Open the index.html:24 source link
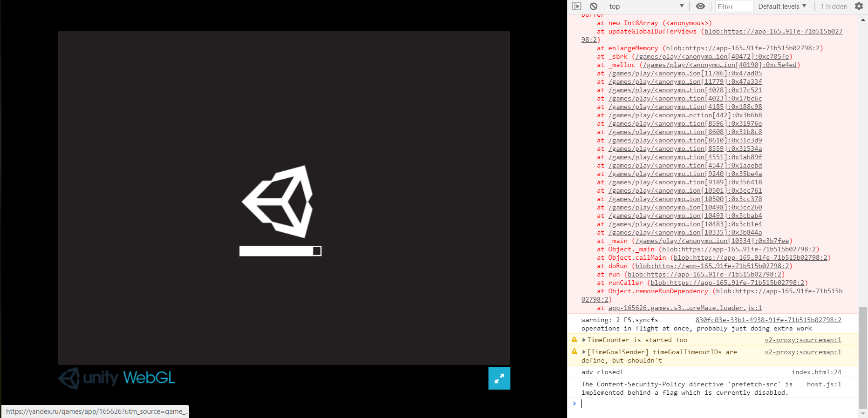 coord(816,372)
